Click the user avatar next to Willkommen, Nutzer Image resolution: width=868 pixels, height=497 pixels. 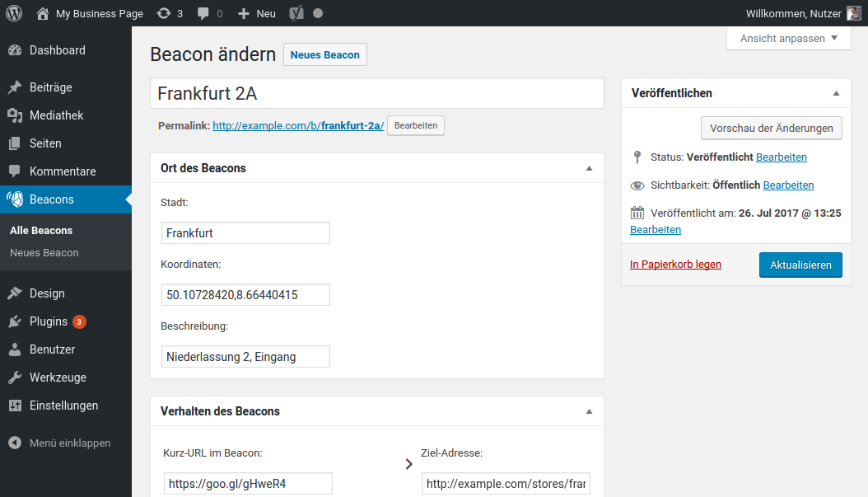coord(854,13)
